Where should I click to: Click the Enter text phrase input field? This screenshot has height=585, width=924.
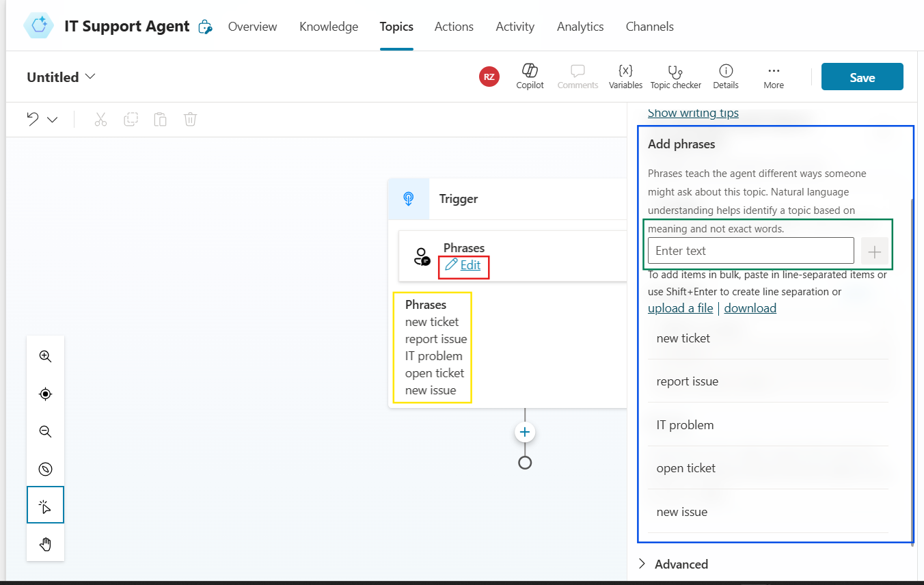(750, 251)
